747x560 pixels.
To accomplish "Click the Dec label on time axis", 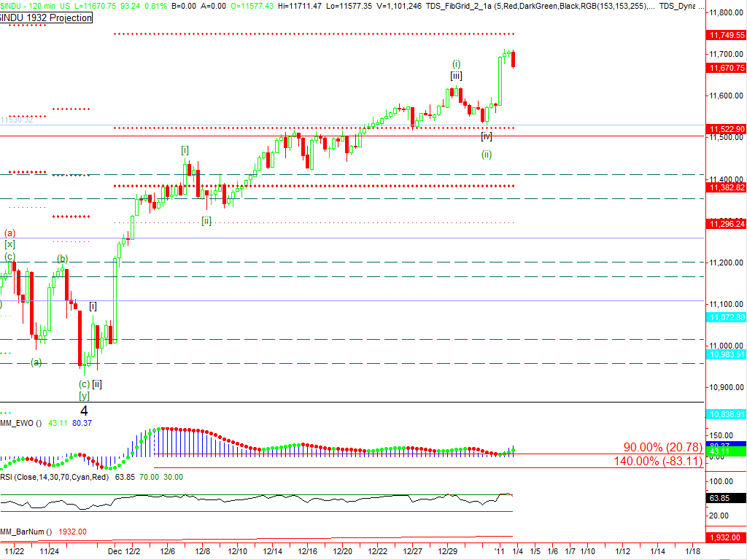I will (115, 552).
